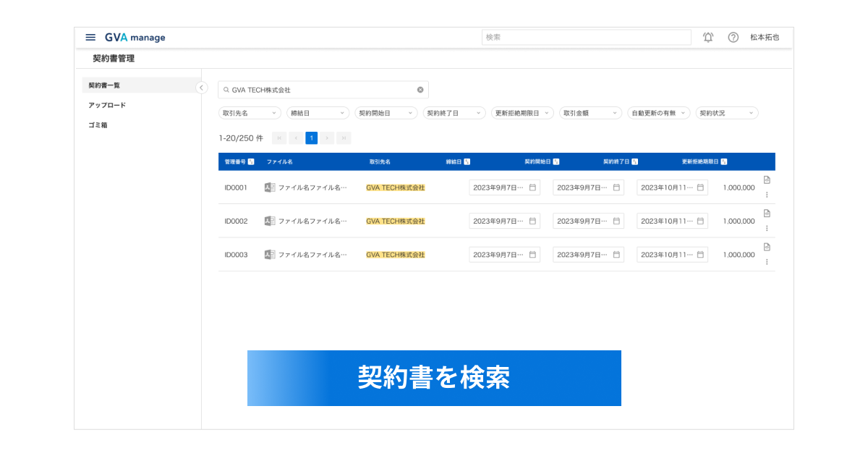Screen dimensions: 868x456
Task: Open calendar for ID0002 契約開始日 date
Action: [x=616, y=221]
